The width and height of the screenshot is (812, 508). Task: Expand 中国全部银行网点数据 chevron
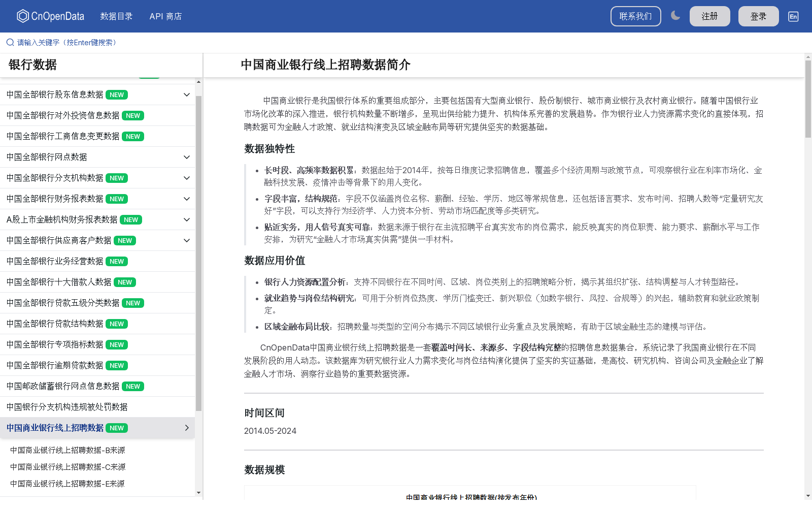(187, 157)
